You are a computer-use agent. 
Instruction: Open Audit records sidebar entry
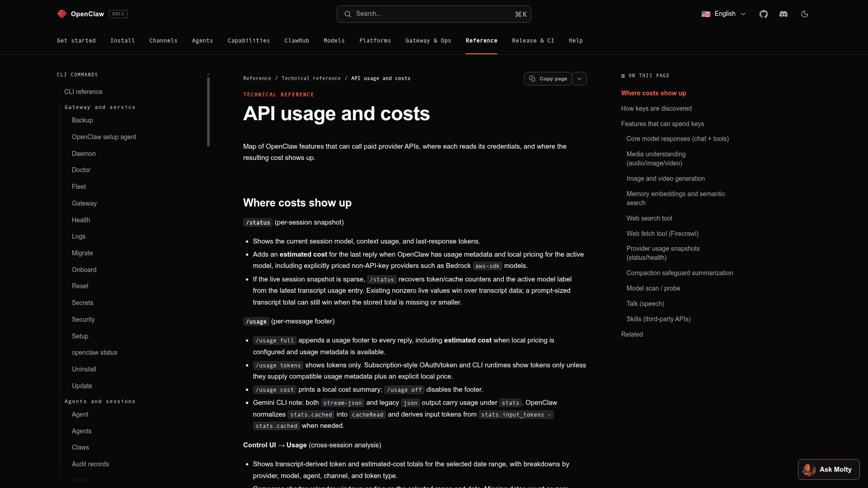90,464
